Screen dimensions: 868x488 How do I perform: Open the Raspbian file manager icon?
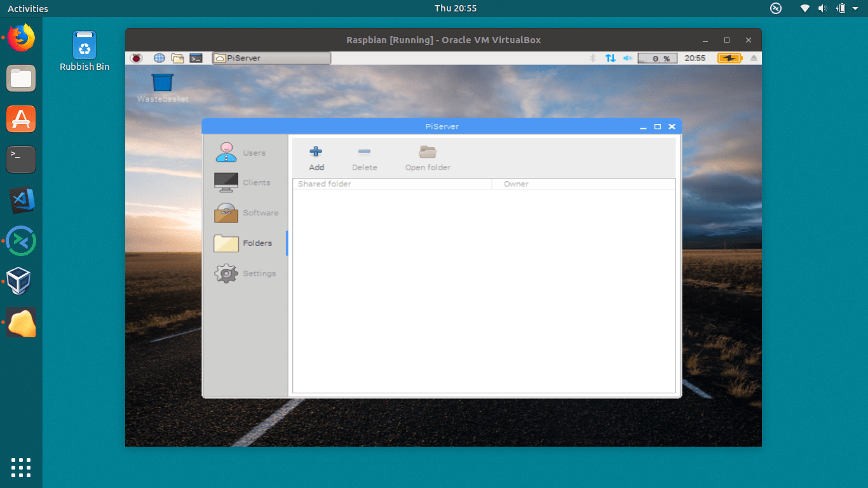click(x=177, y=58)
